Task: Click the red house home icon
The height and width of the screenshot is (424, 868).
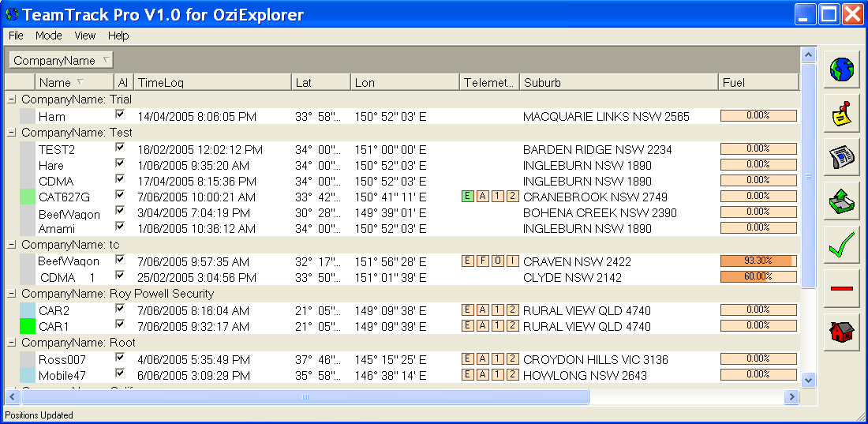Action: 841,332
